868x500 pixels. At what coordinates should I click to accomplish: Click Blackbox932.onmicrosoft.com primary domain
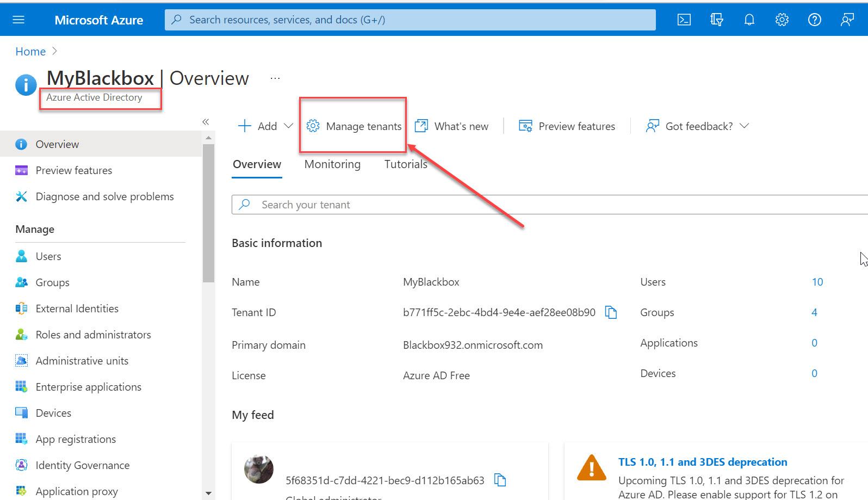tap(473, 345)
